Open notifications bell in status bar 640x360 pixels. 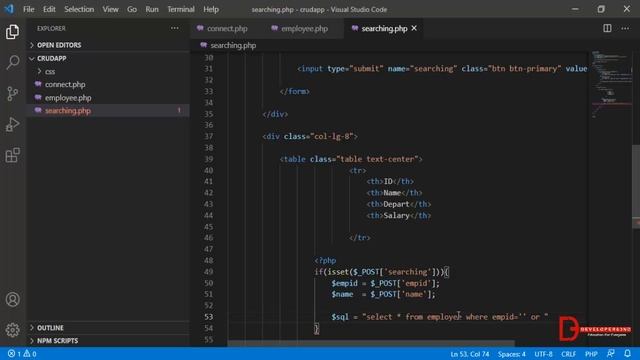(x=627, y=353)
